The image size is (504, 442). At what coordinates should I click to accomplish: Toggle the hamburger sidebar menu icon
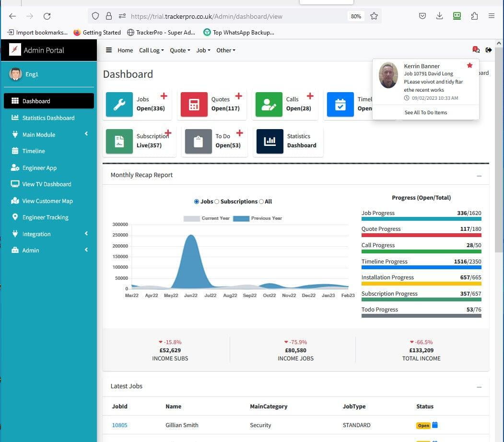tap(109, 50)
